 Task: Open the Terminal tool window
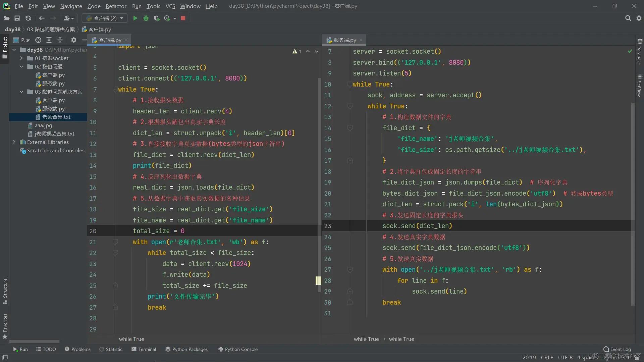144,349
